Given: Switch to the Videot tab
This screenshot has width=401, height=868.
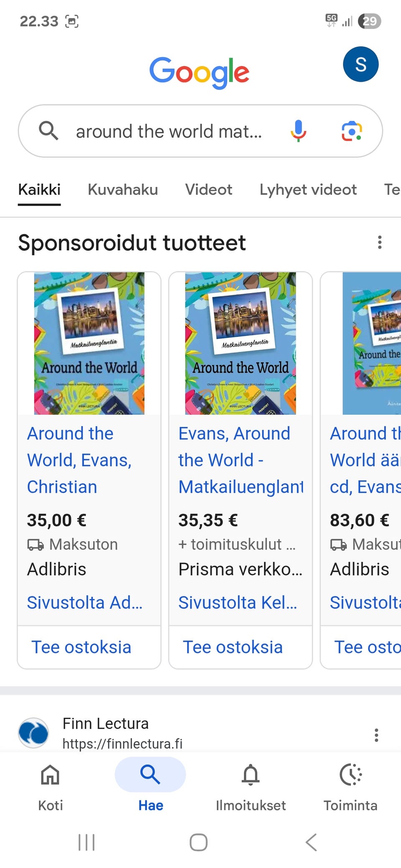Looking at the screenshot, I should coord(208,190).
